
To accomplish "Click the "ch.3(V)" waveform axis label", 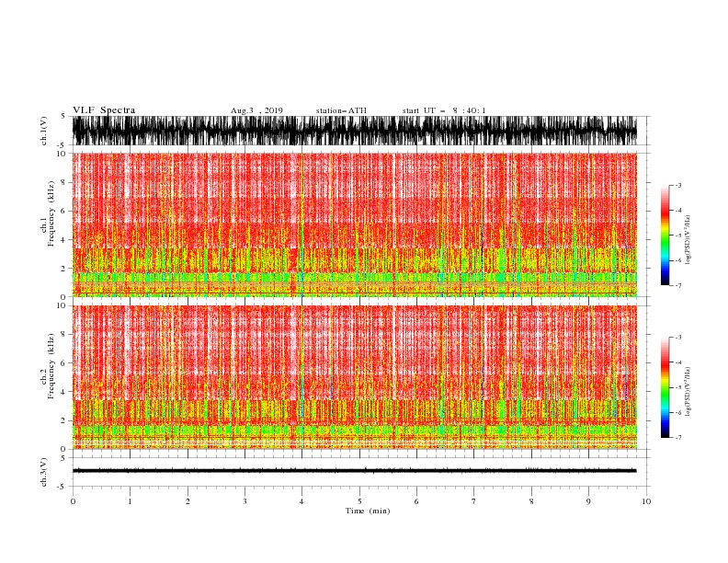I will [x=44, y=472].
